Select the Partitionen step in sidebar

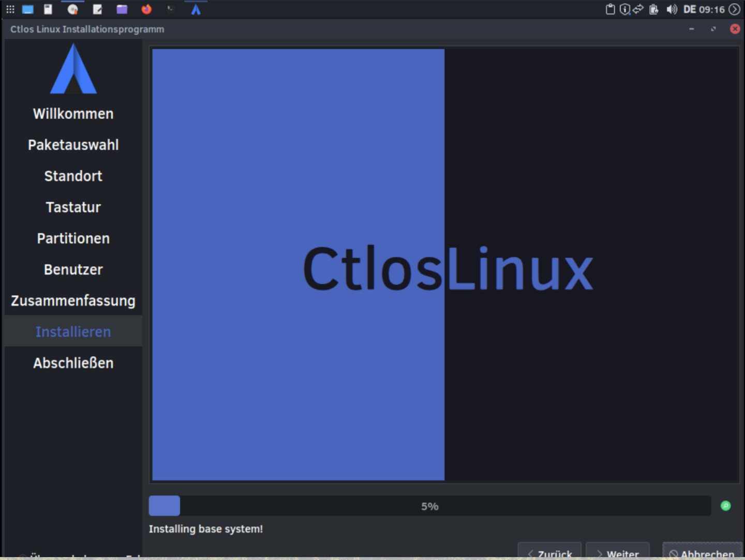tap(73, 239)
